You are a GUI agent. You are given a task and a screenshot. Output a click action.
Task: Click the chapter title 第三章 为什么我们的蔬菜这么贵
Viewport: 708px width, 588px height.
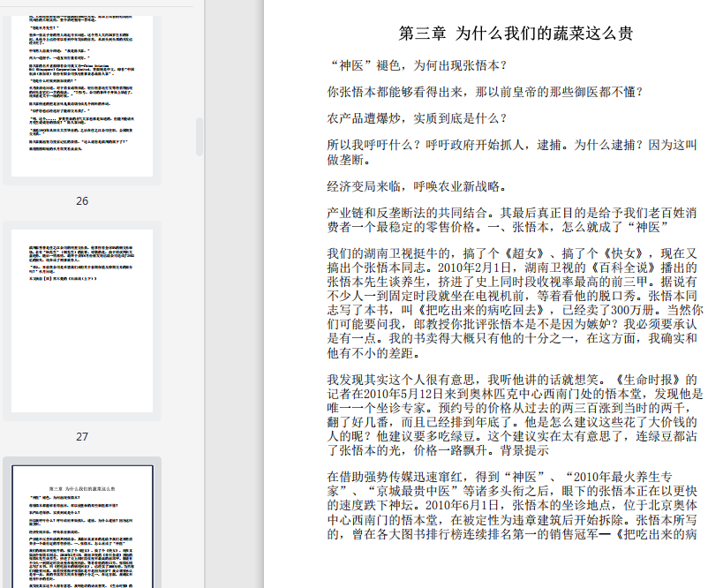click(x=516, y=34)
